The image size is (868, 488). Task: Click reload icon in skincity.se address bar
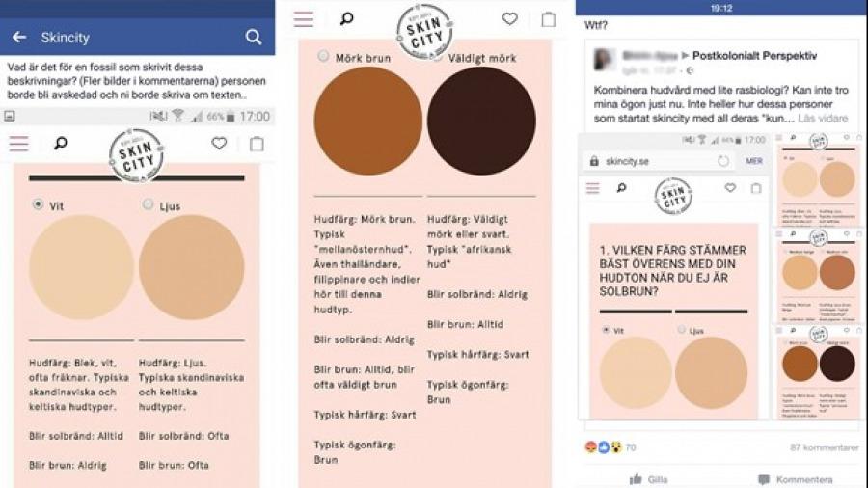tap(723, 161)
